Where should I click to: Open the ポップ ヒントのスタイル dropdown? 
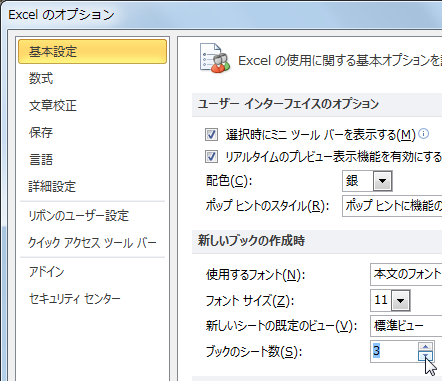coord(392,206)
